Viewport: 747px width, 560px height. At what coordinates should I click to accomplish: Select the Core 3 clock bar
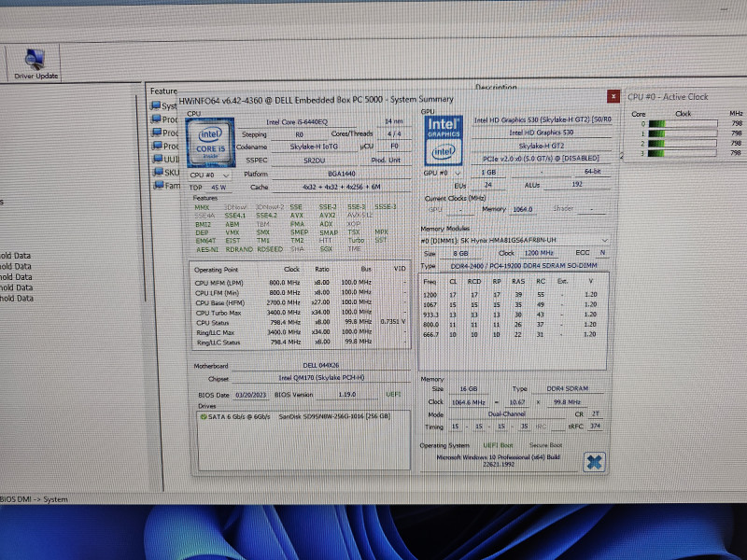coord(683,153)
